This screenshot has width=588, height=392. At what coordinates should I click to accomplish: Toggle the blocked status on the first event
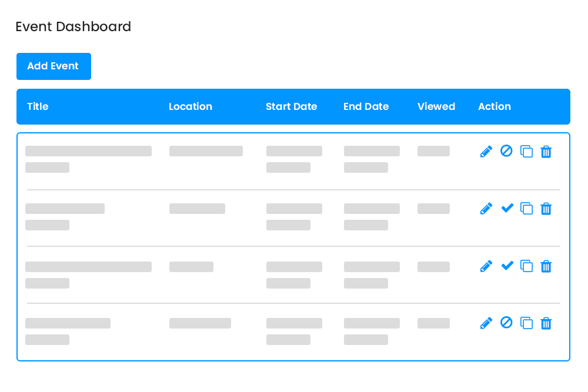coord(506,151)
